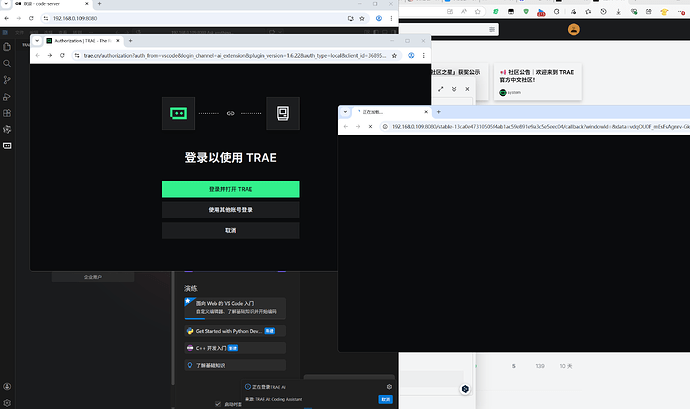Close the Authorization | TRAE tab

pos(117,41)
